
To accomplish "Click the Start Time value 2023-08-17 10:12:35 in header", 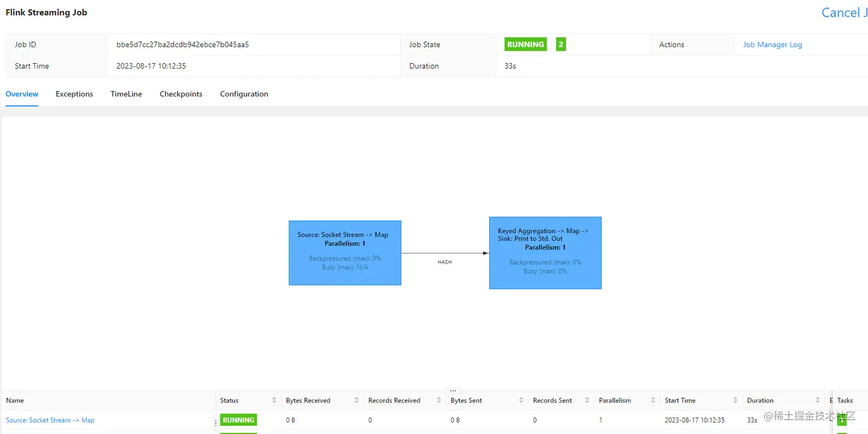I will click(x=151, y=66).
